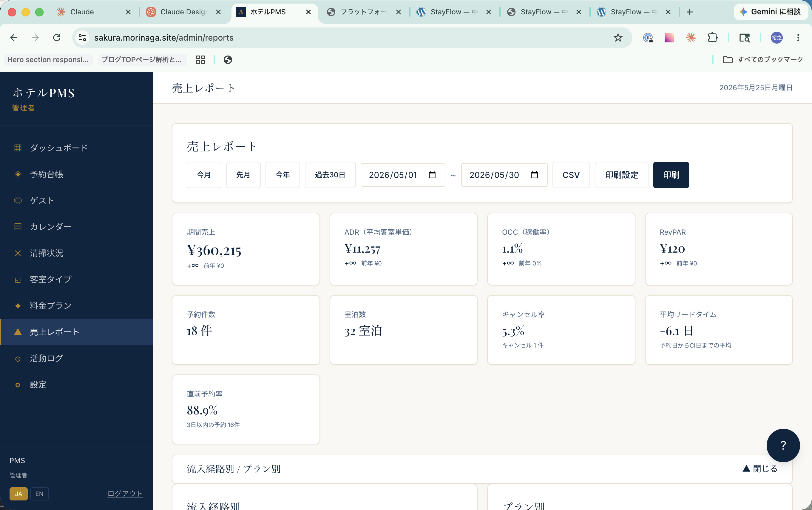This screenshot has height=510, width=812.
Task: Export the report as CSV
Action: pyautogui.click(x=571, y=175)
